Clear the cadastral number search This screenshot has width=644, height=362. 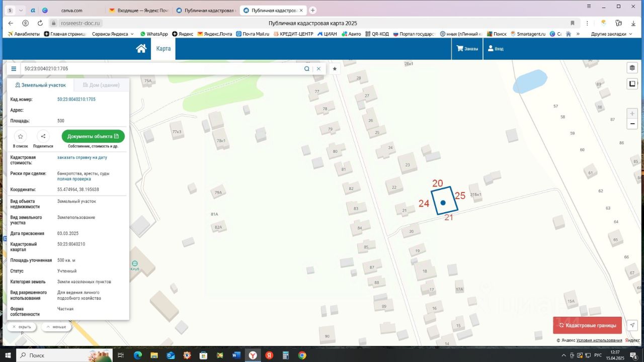[x=318, y=69]
